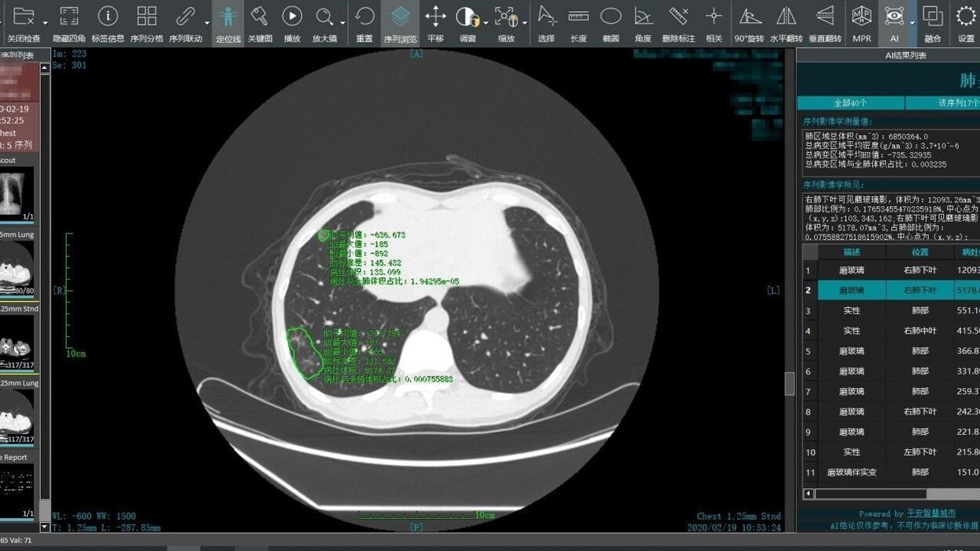Click the 融合 fusion icon
Image resolution: width=980 pixels, height=551 pixels.
(x=932, y=16)
